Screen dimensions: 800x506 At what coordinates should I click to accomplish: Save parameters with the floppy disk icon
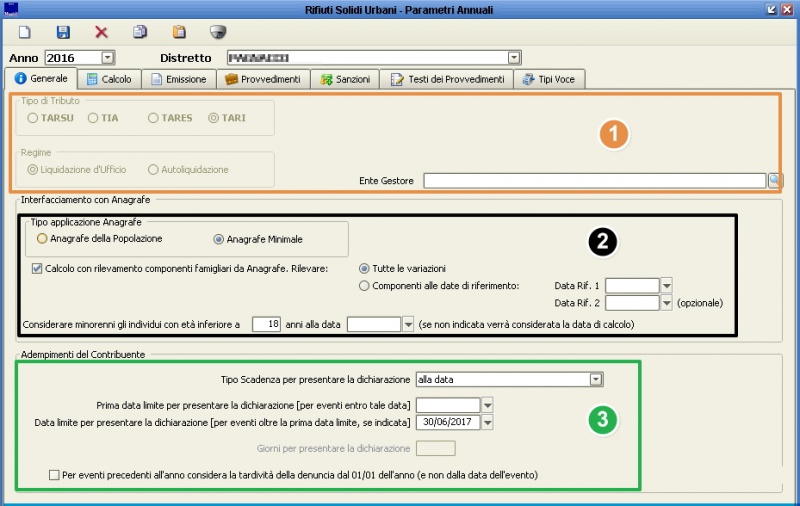pyautogui.click(x=63, y=33)
